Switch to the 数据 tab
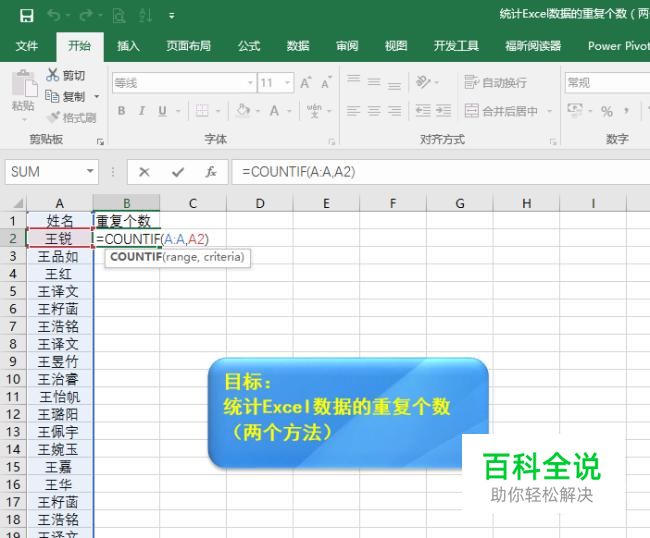This screenshot has width=650, height=538. click(x=298, y=46)
